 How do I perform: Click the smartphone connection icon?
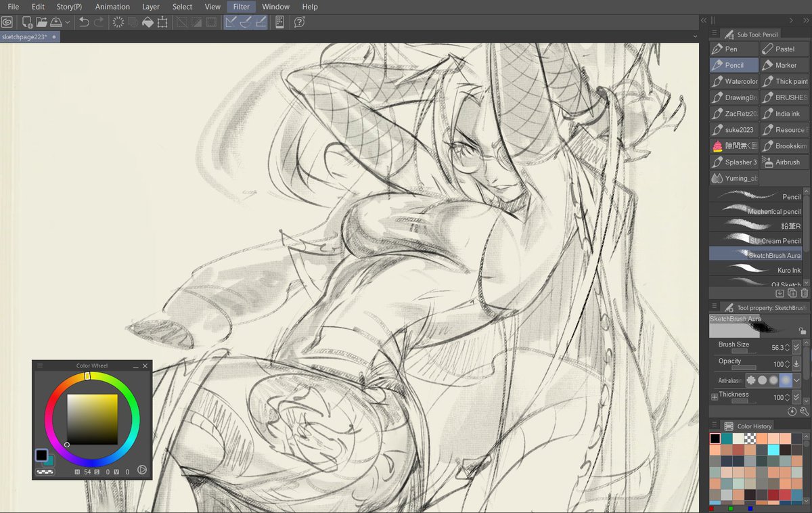[x=279, y=22]
